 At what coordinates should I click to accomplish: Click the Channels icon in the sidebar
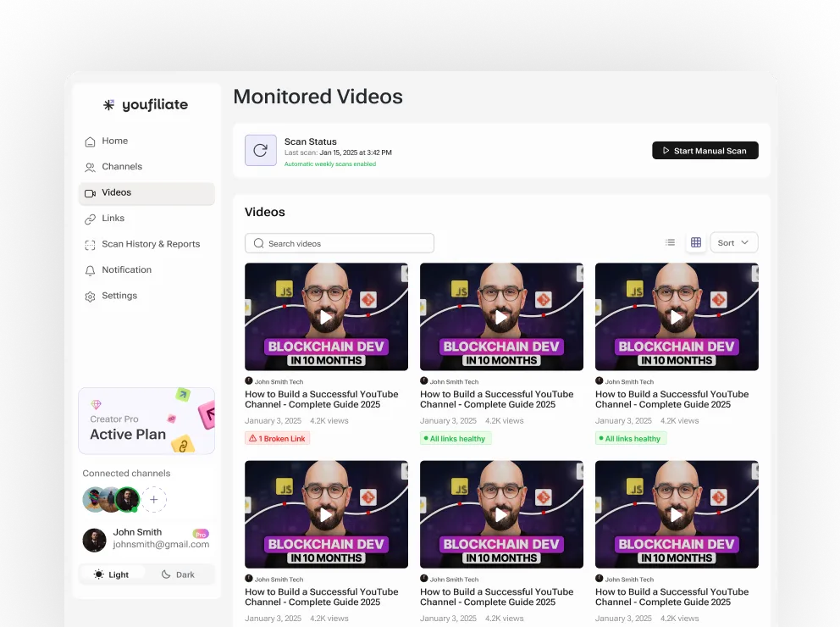91,166
